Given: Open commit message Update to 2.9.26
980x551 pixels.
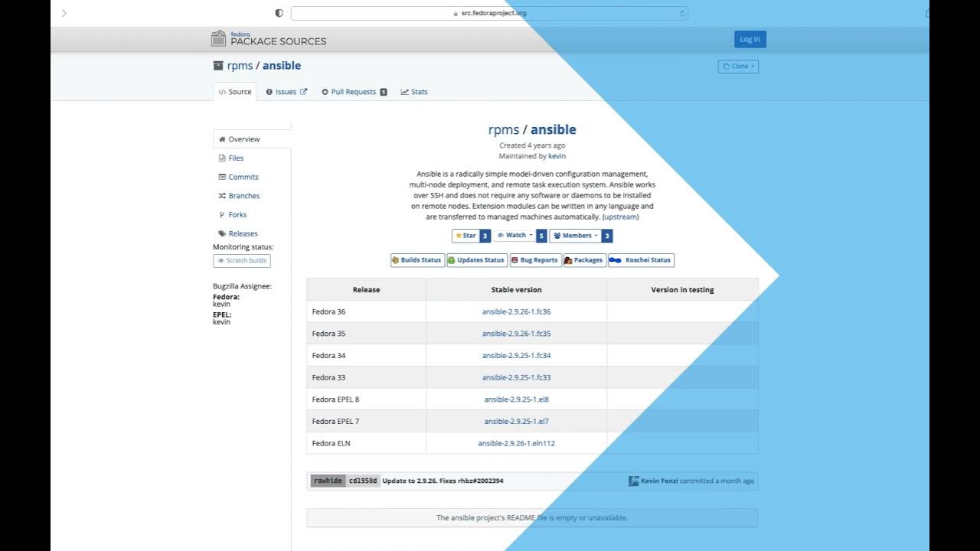Looking at the screenshot, I should click(x=443, y=481).
